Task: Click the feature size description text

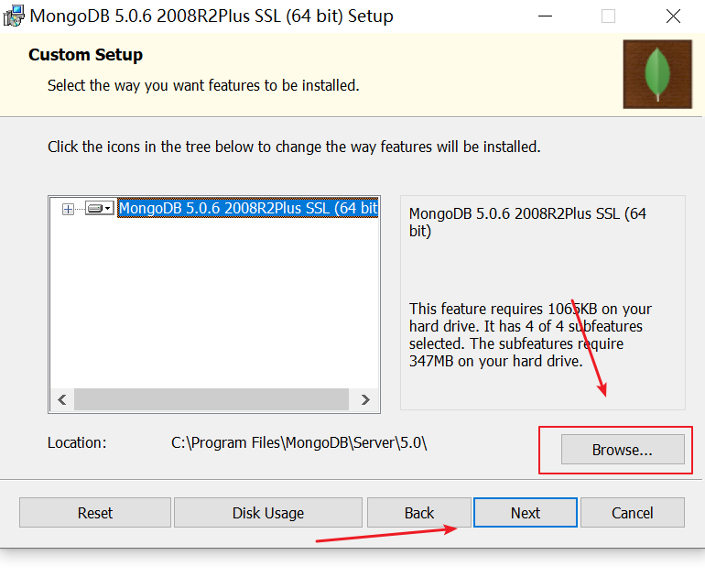Action: tap(530, 334)
